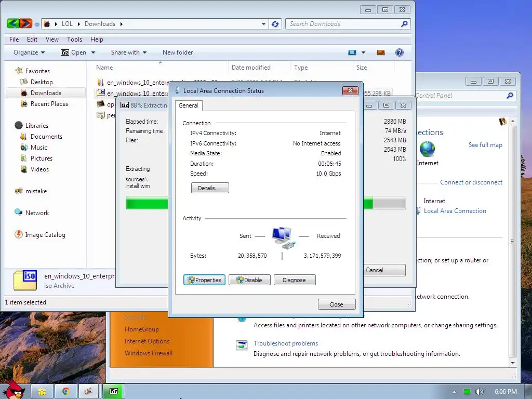
Task: Open the Tools menu in Explorer
Action: [74, 39]
